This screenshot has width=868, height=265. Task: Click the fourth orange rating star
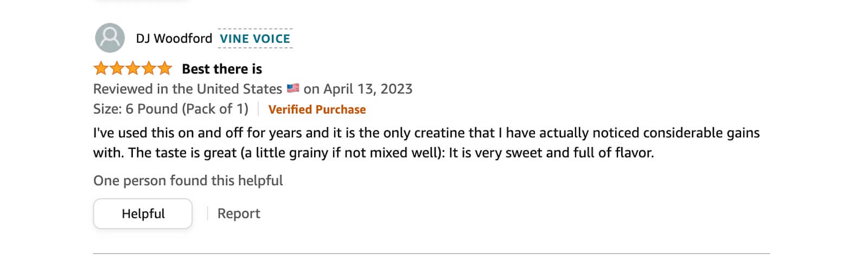[x=148, y=68]
